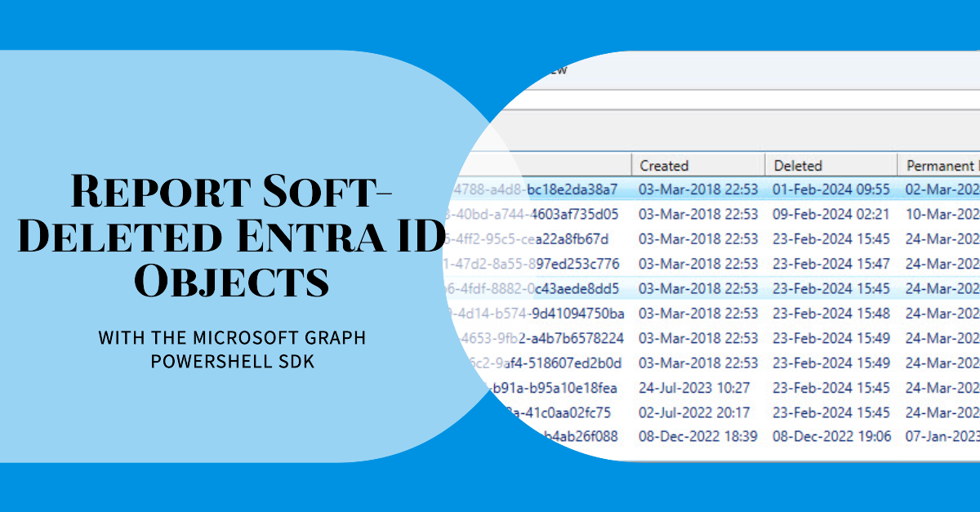The height and width of the screenshot is (512, 980).
Task: Select the ID cell ending 41c0aa02fc75
Action: pos(559,412)
